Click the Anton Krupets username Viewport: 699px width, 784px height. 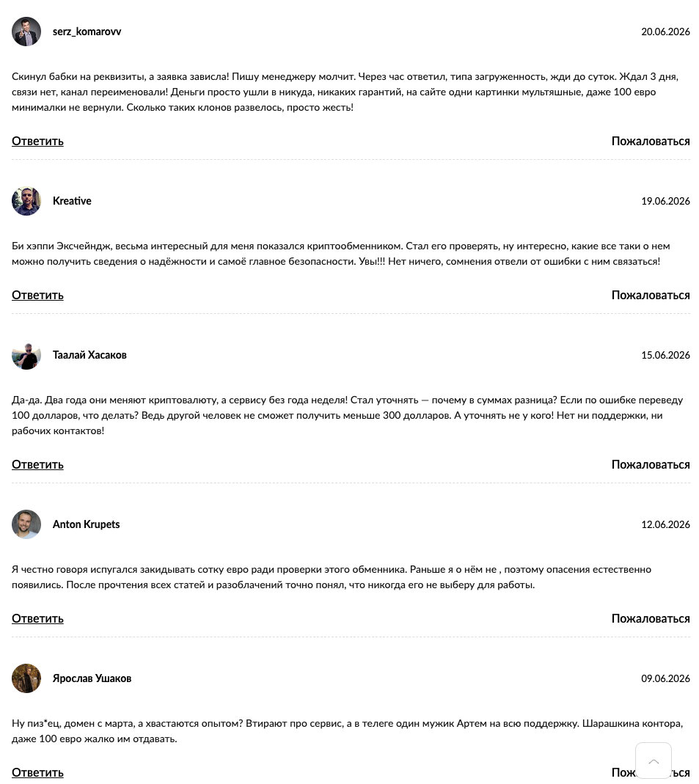[86, 524]
